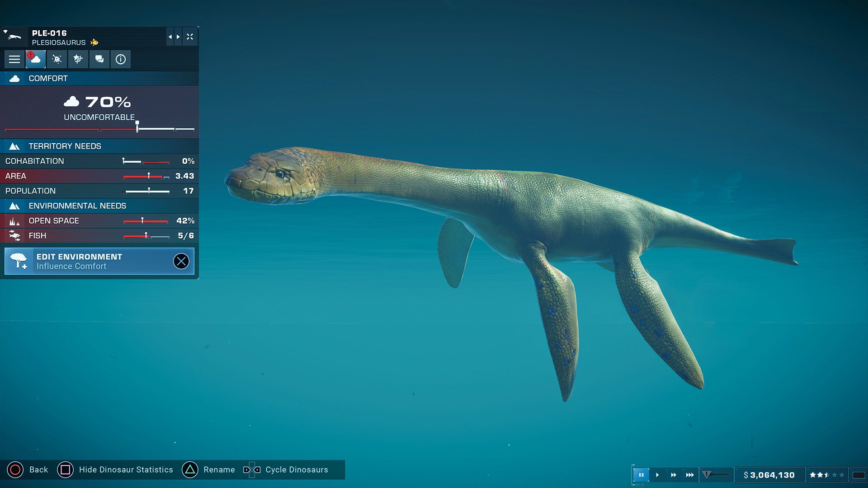Click the Plesiosaurus species silhouette icon
Viewport: 868px width, 488px height.
point(14,37)
